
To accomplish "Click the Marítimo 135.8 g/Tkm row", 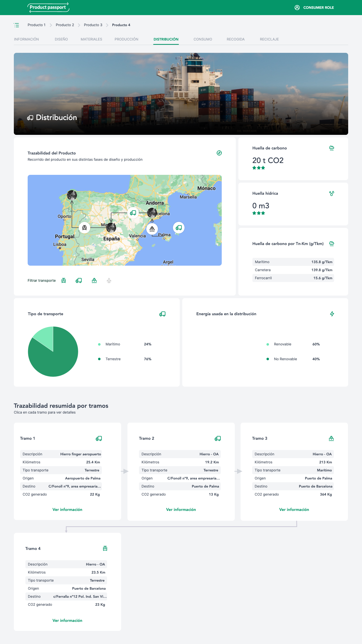I will pyautogui.click(x=293, y=262).
